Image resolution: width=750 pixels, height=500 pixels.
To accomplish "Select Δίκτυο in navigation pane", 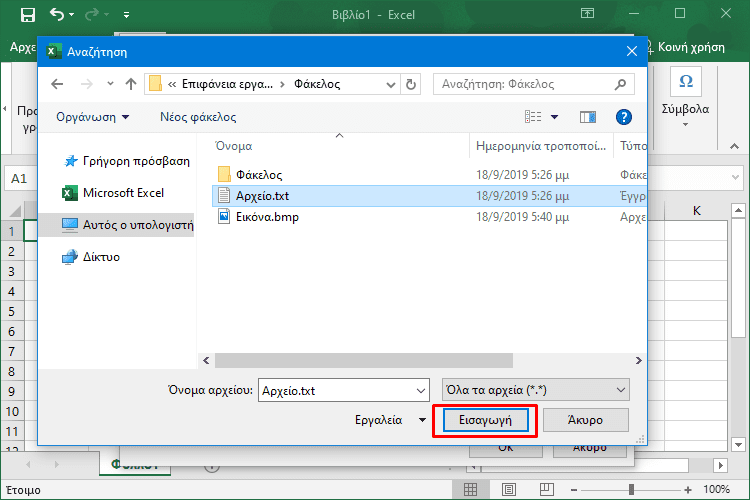I will [91, 257].
